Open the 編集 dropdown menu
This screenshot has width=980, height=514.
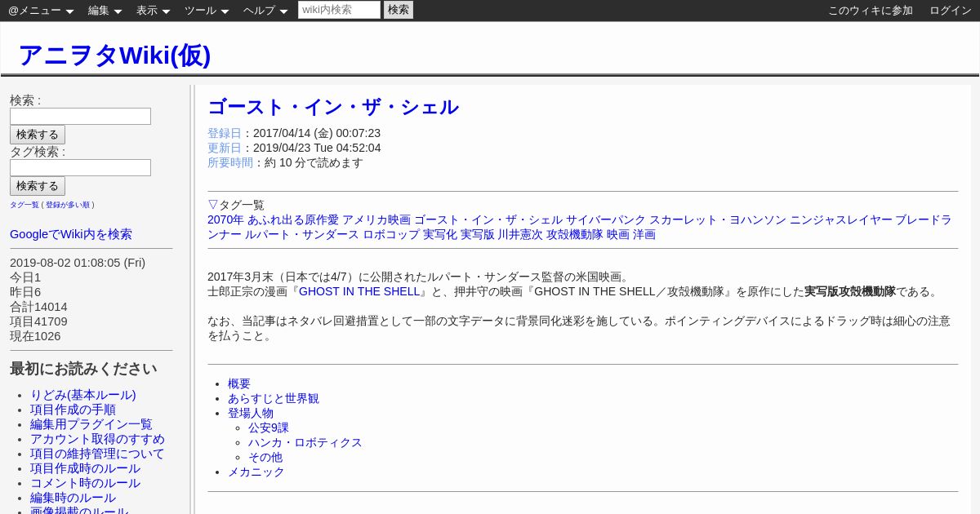point(105,11)
